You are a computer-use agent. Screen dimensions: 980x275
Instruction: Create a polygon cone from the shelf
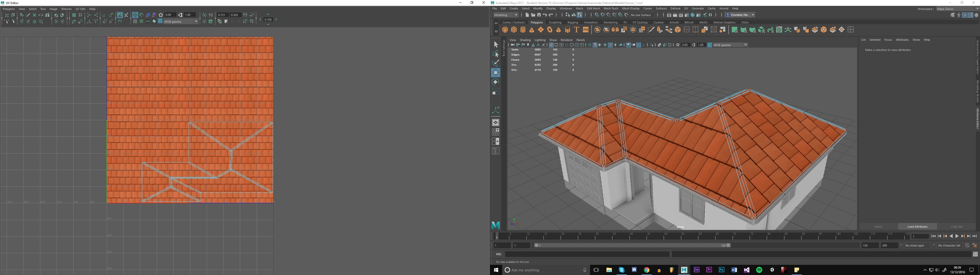[x=532, y=29]
